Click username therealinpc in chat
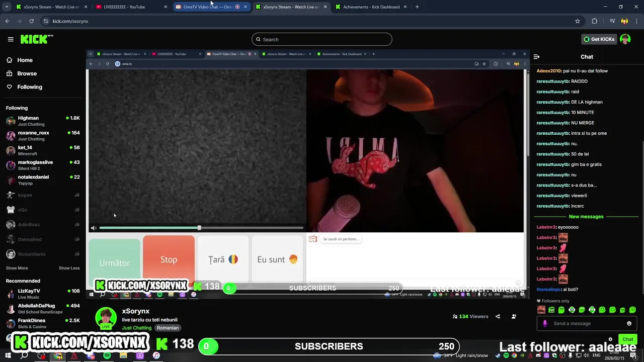This screenshot has height=362, width=644. [548, 290]
